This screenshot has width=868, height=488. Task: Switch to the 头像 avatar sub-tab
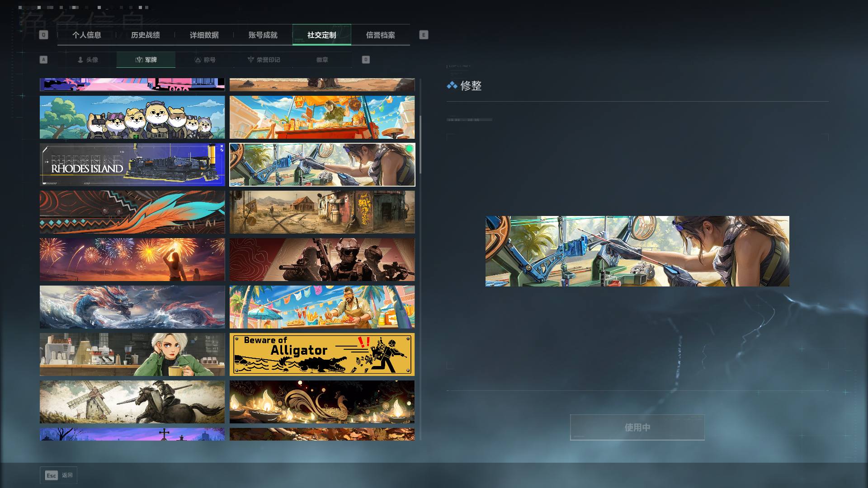(x=87, y=60)
